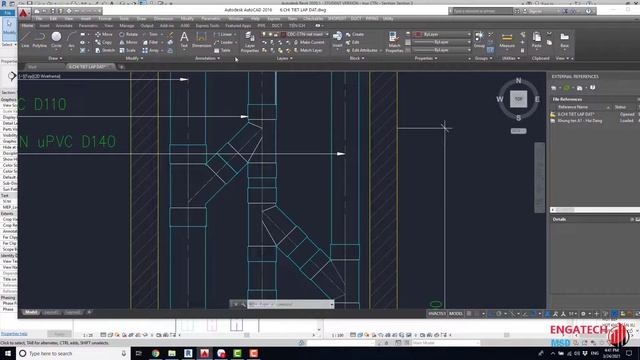Click the Trim tool

150,34
